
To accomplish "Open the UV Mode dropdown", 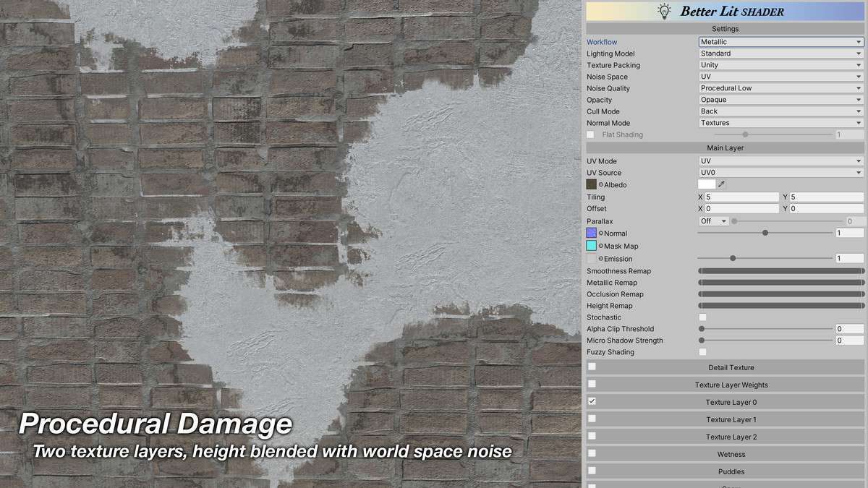I will click(x=781, y=161).
